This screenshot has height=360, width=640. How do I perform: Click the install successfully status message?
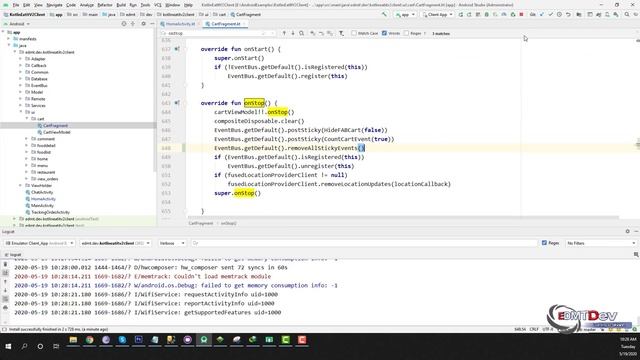point(58,329)
